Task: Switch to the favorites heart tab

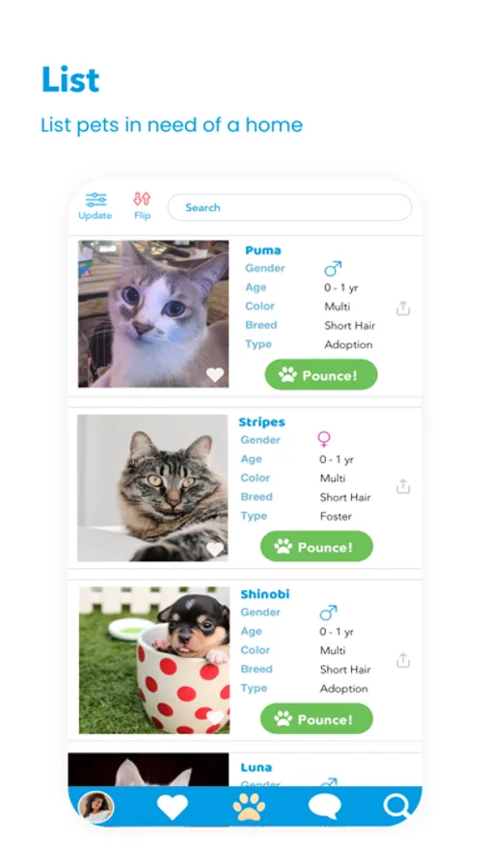Action: [x=173, y=807]
